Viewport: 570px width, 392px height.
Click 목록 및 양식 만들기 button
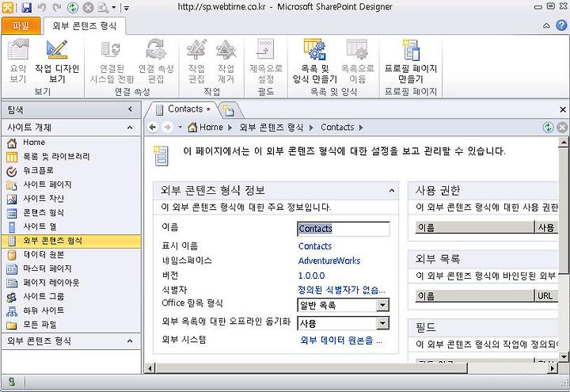coord(315,61)
